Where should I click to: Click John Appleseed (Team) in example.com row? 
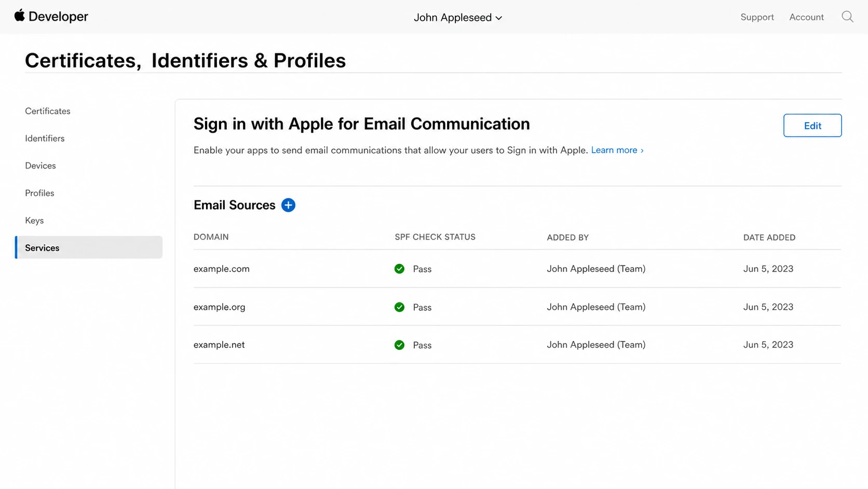tap(596, 269)
